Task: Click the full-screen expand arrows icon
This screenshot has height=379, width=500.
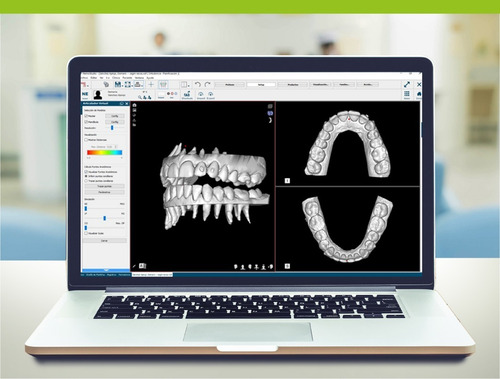Action: (x=407, y=84)
